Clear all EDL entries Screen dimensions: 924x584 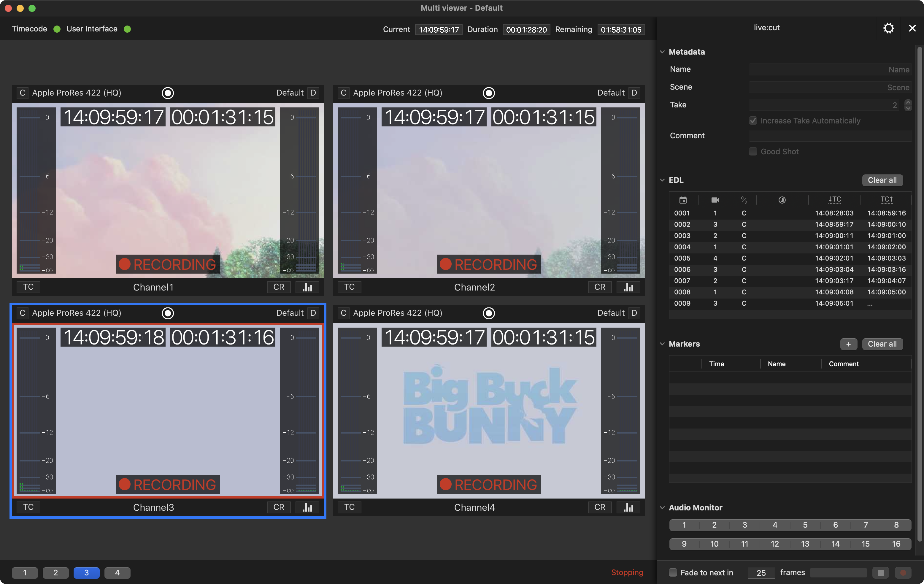click(x=882, y=180)
